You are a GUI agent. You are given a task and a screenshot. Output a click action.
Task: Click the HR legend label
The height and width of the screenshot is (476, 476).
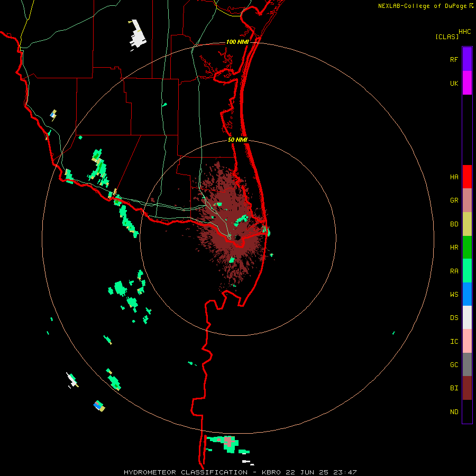tap(454, 248)
